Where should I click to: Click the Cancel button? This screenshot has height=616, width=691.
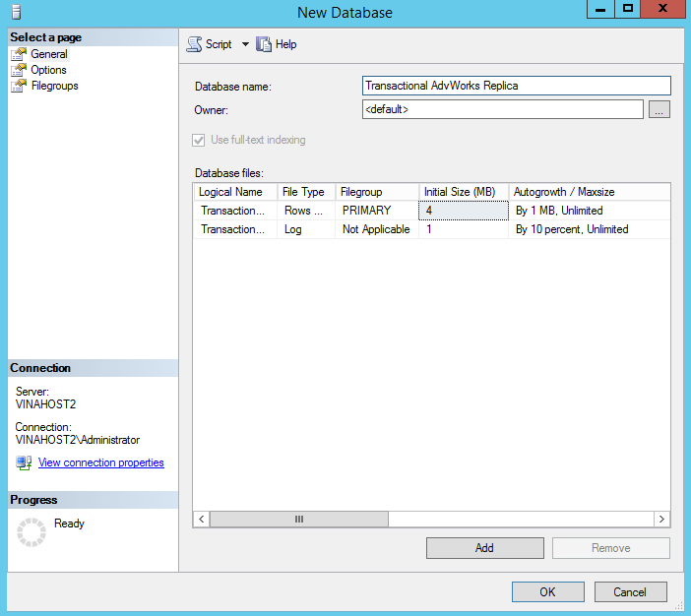[x=630, y=591]
